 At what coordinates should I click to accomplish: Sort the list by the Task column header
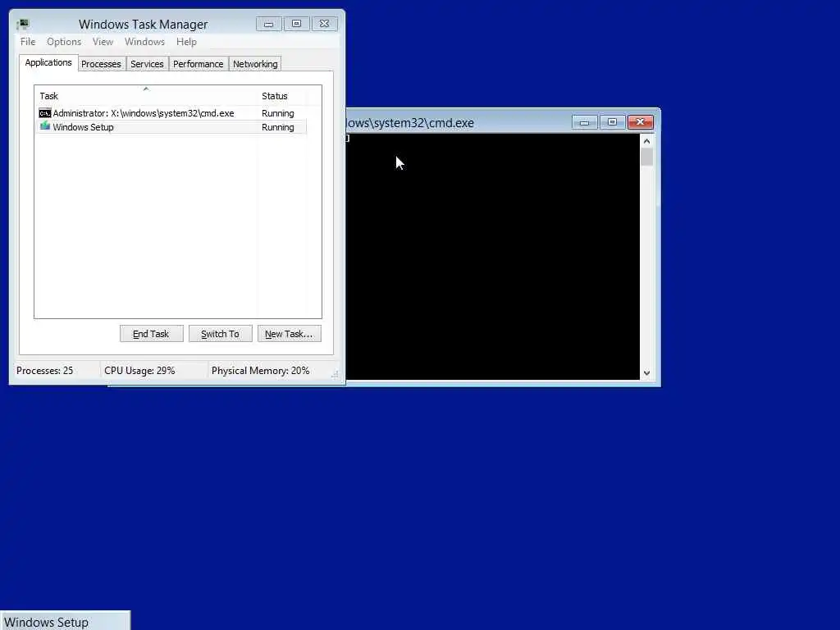[146, 96]
